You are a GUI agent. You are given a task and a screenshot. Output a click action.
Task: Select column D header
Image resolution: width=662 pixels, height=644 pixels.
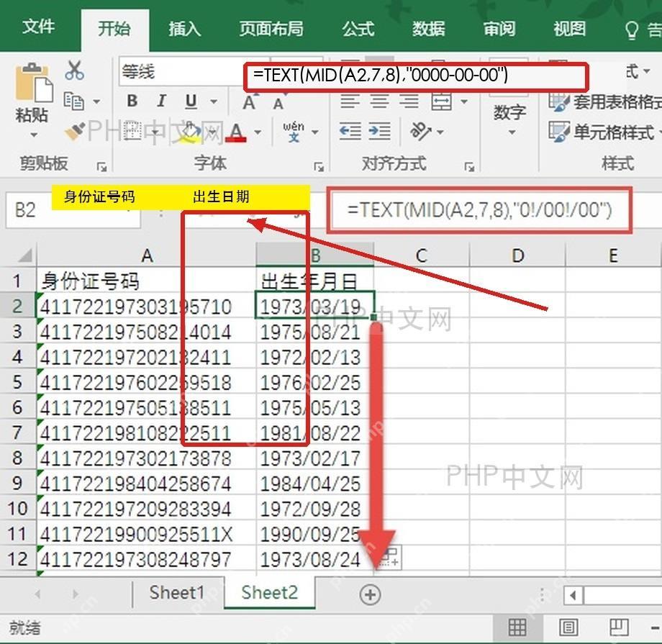pyautogui.click(x=517, y=255)
